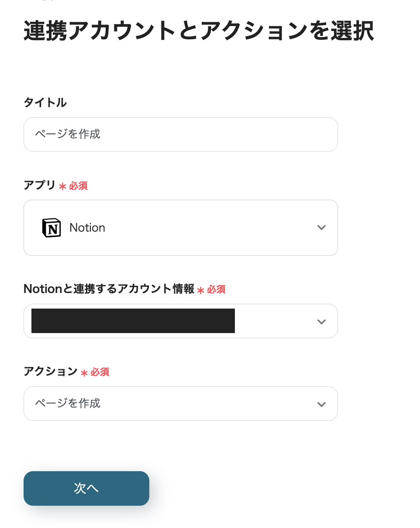Click the Notion logo icon
The height and width of the screenshot is (528, 420).
point(52,228)
